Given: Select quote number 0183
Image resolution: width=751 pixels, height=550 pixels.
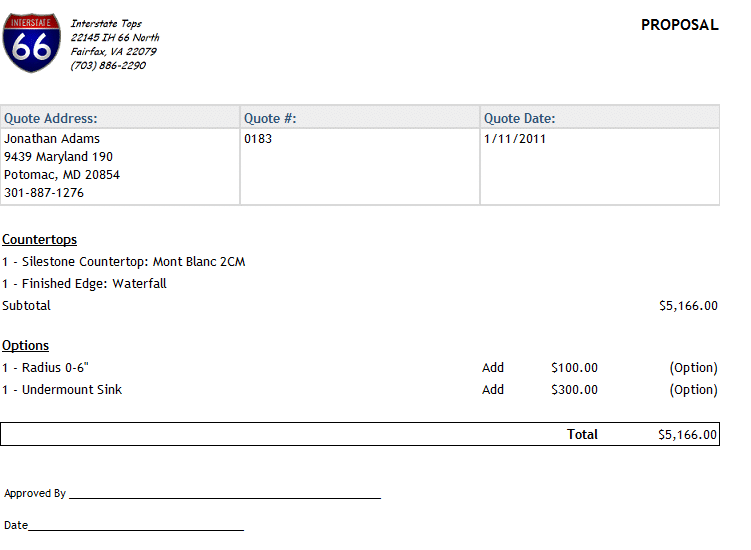Looking at the screenshot, I should [258, 139].
